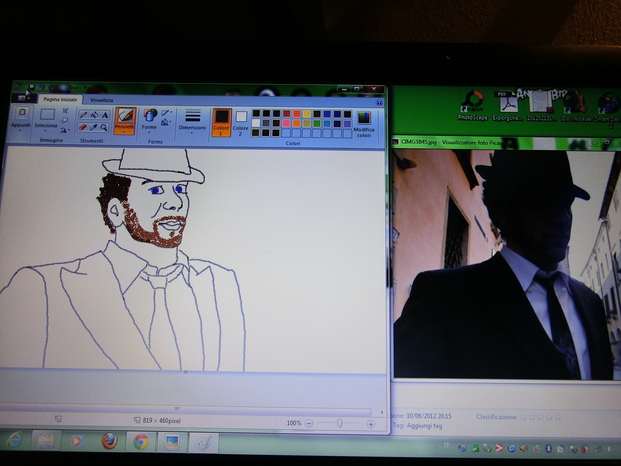
Task: Select the Color picker eyedropper tool
Action: 94,127
